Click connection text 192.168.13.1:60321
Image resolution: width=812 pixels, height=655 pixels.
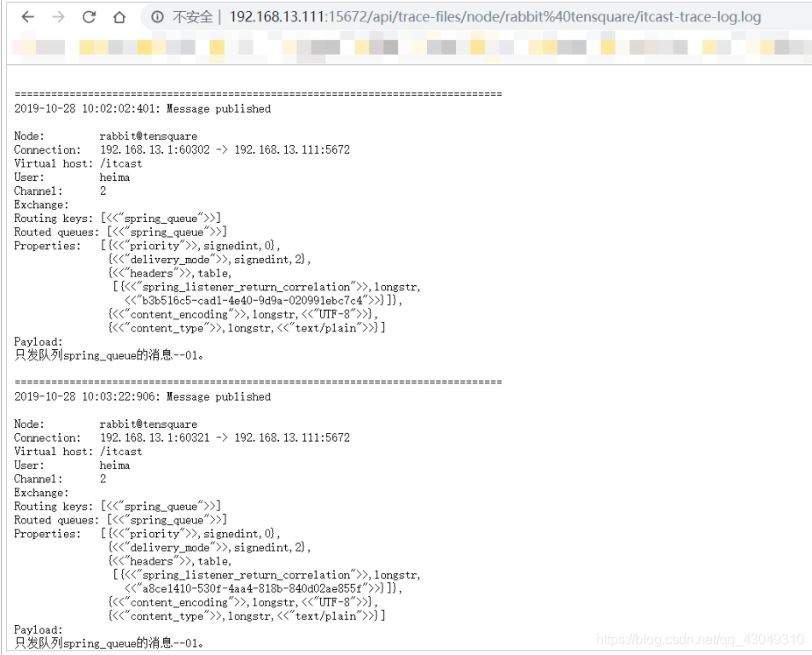pos(155,437)
